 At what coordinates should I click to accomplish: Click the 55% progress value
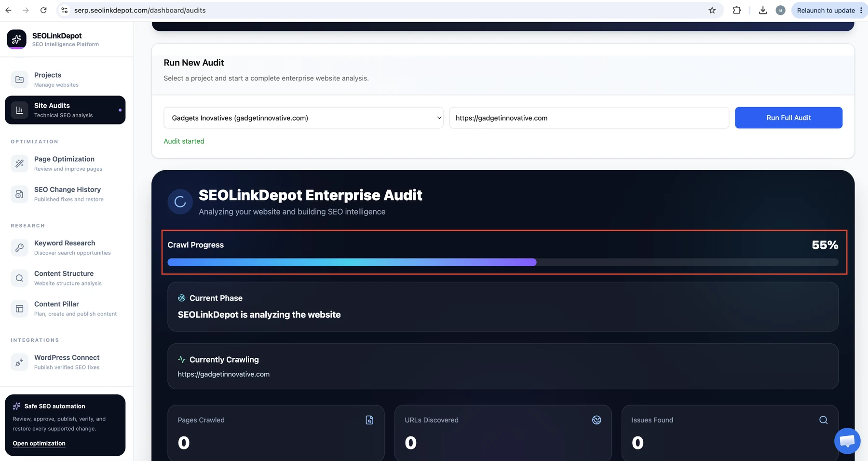[x=825, y=245]
